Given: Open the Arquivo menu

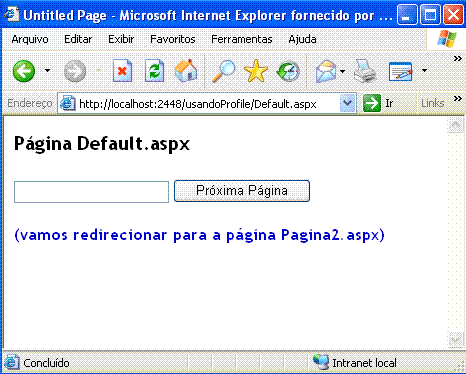Looking at the screenshot, I should click(x=30, y=39).
